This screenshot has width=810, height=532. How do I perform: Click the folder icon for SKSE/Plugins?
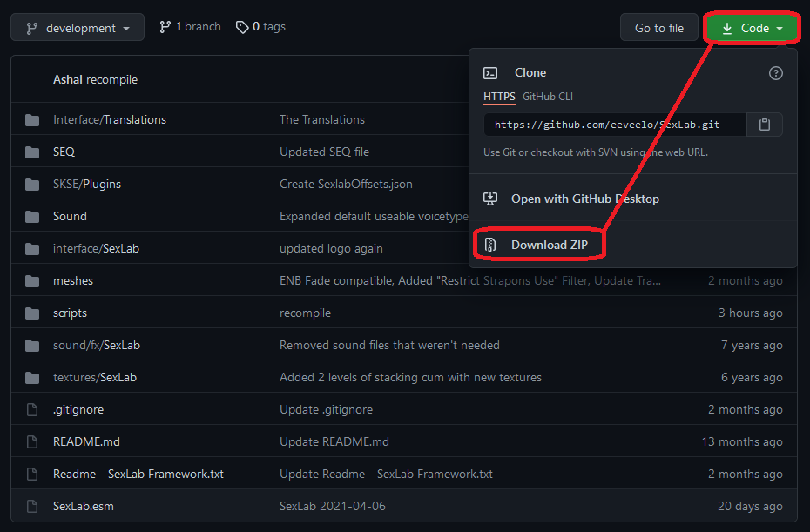pos(32,185)
